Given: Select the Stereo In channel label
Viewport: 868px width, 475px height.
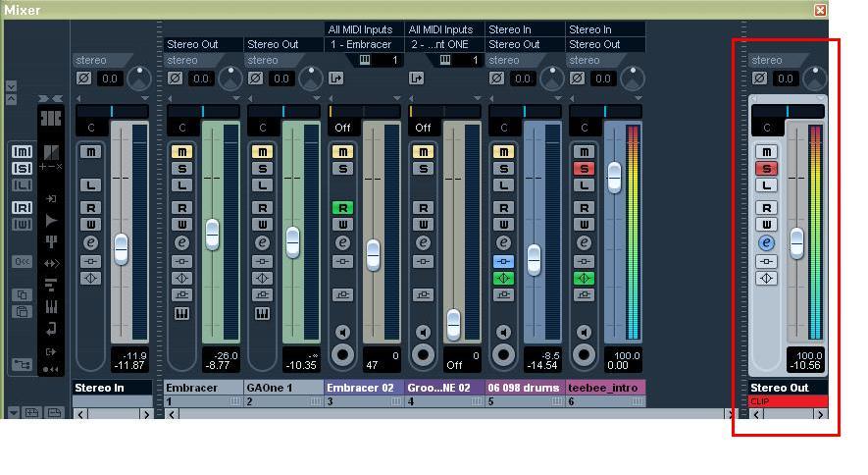Looking at the screenshot, I should 112,388.
